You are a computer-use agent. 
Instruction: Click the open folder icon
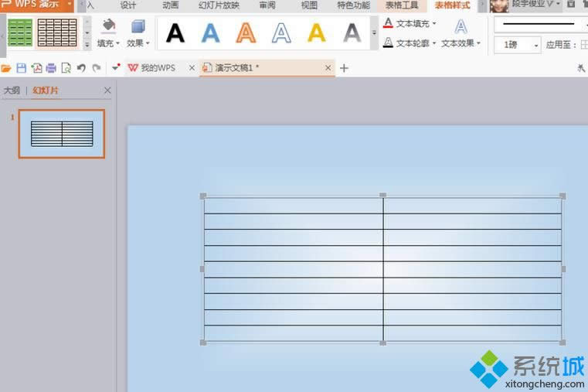tap(6, 68)
